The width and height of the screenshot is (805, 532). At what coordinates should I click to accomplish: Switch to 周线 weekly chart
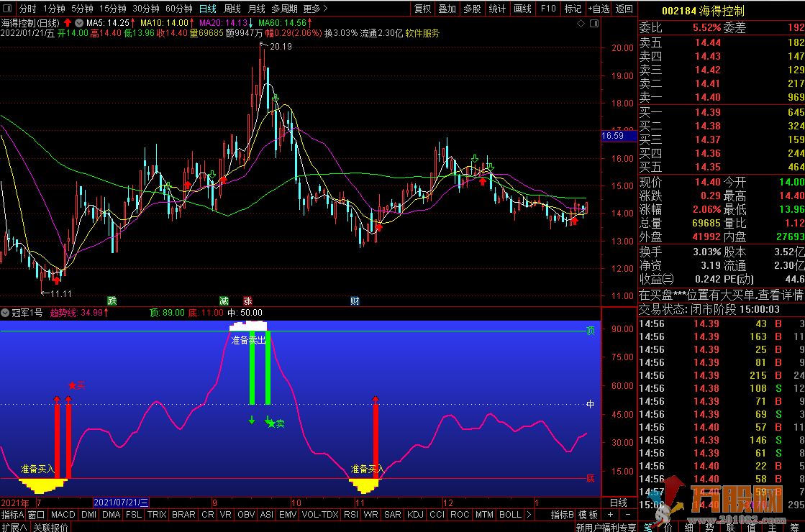pos(232,9)
